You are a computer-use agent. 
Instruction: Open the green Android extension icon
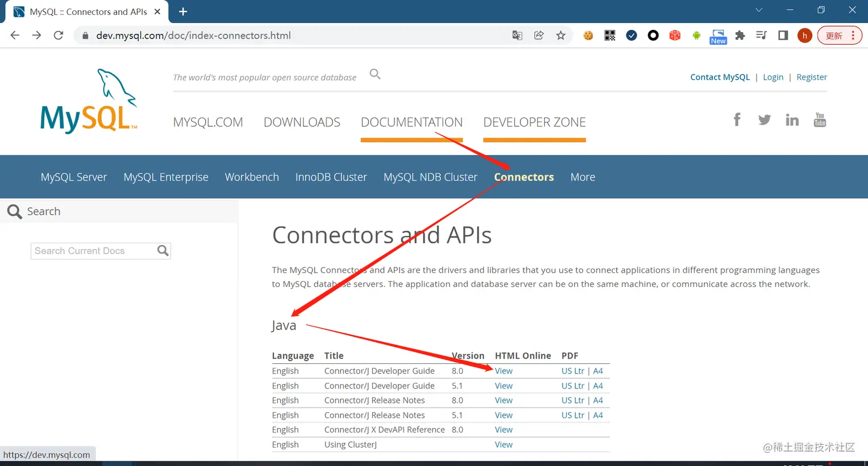pos(697,36)
